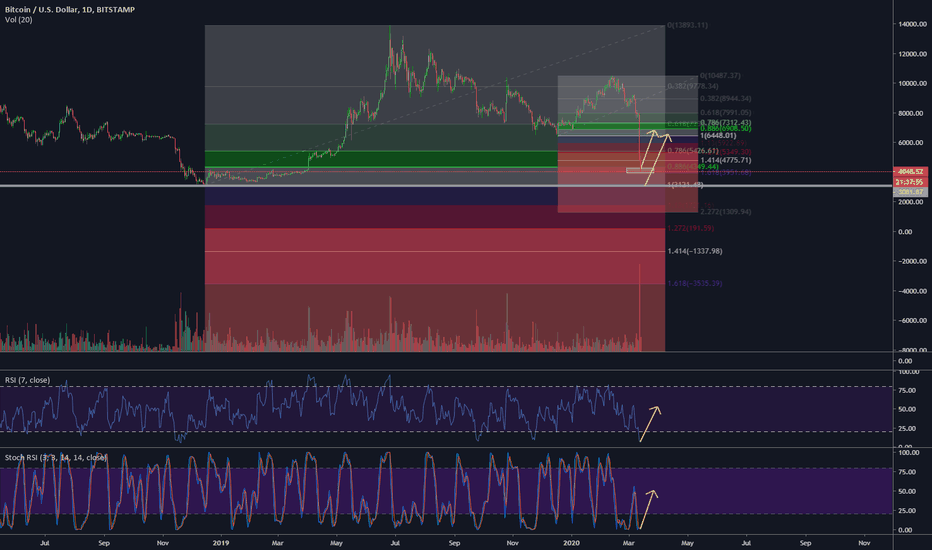This screenshot has width=932, height=550.
Task: Select the white horizontal line near 3121
Action: [x=446, y=186]
